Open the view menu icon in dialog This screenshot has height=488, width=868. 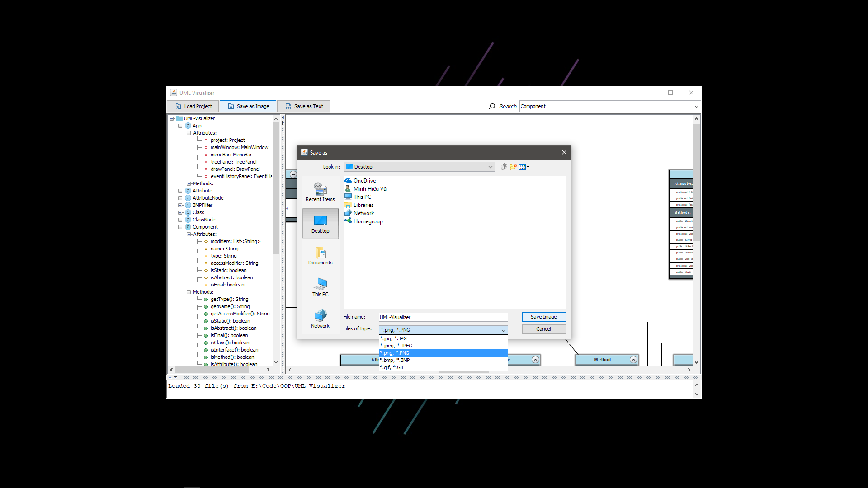point(524,167)
